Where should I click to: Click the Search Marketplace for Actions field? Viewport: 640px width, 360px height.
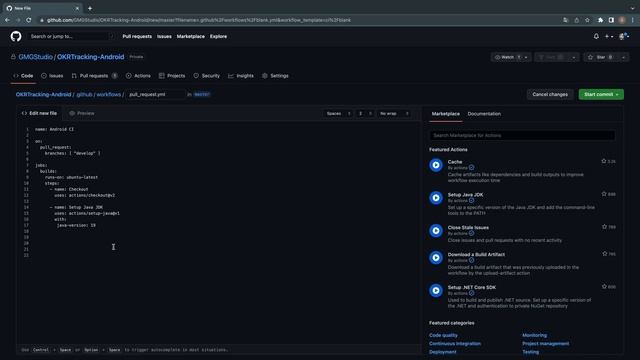coord(522,135)
